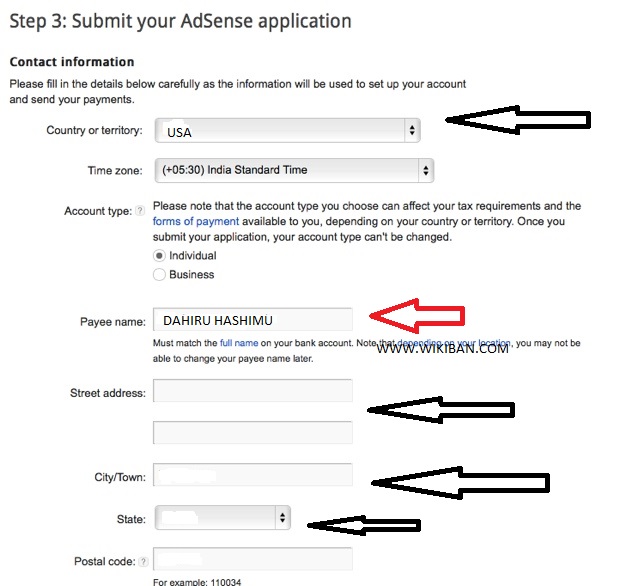Screen dimensions: 620x586
Task: Click the Payee name label
Action: tap(113, 322)
